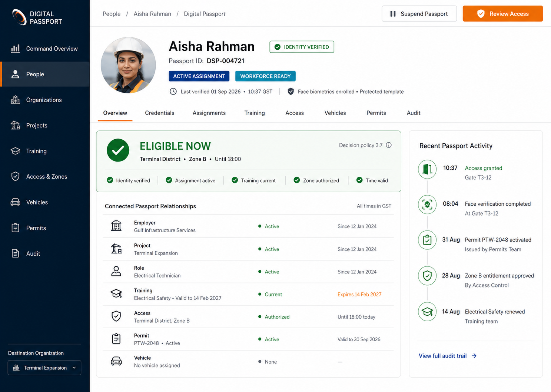
Task: Click the Role person icon in relationships
Action: 116,271
